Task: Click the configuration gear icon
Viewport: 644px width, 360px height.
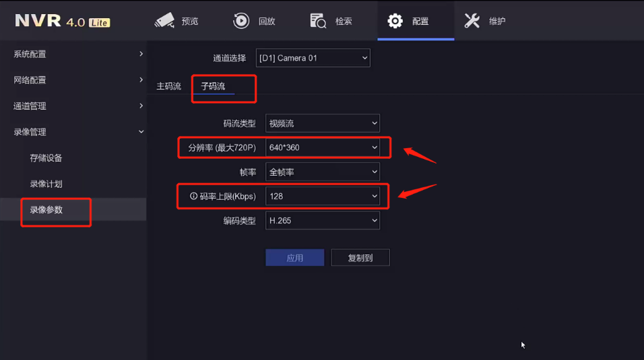Action: 395,21
